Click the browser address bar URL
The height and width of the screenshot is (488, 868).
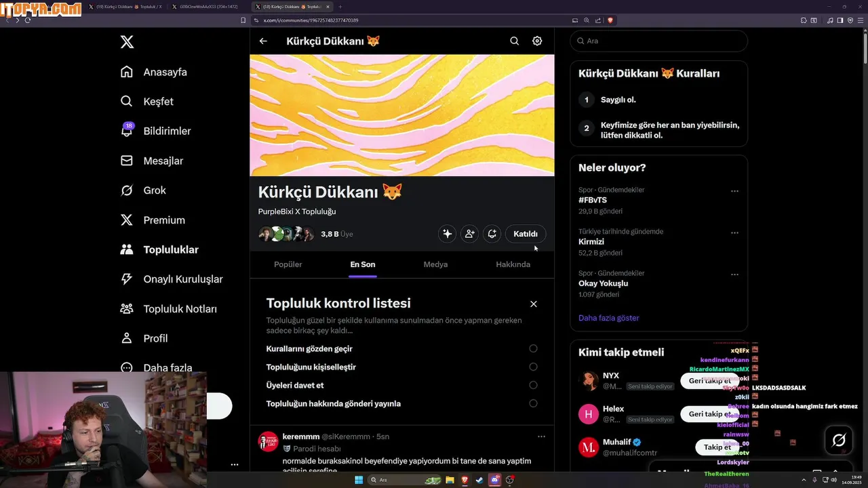311,20
